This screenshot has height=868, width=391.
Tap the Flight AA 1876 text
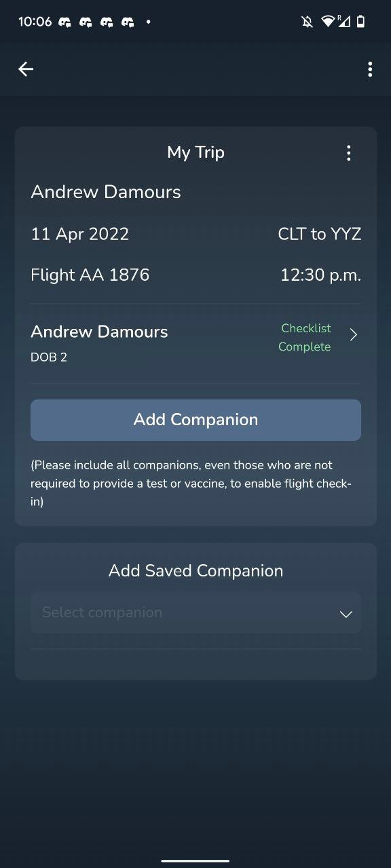click(90, 275)
